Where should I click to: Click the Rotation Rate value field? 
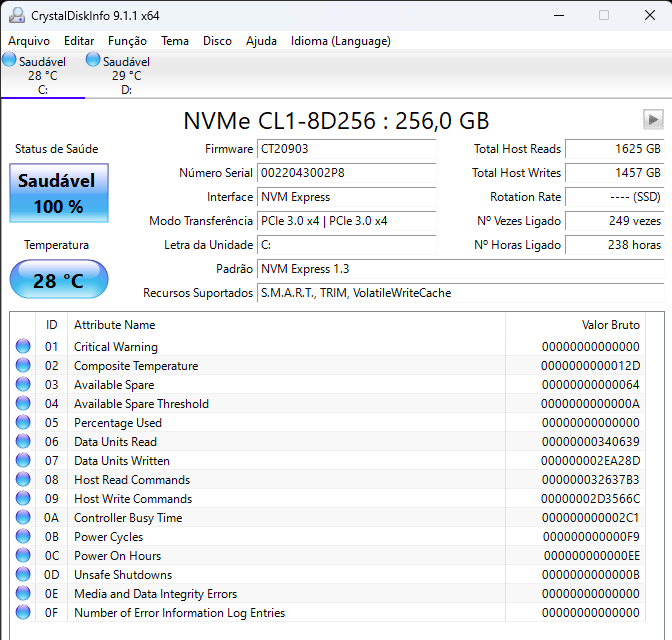pos(615,197)
